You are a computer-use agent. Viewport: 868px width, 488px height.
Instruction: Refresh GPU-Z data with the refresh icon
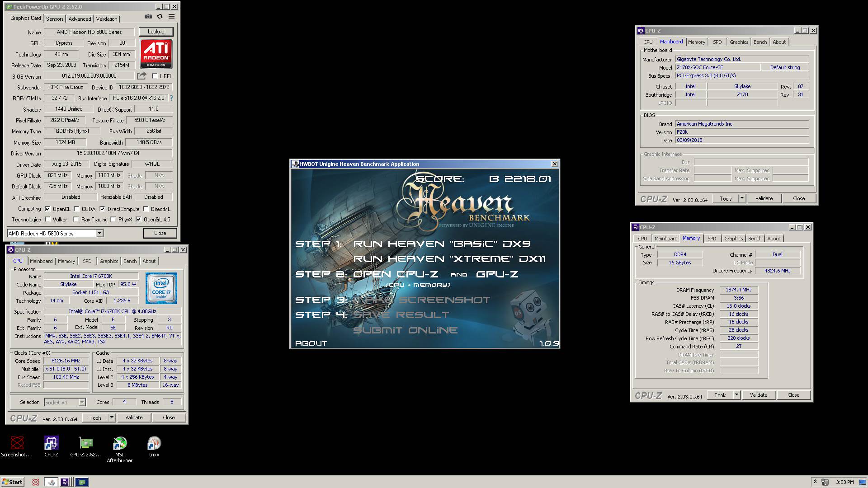(160, 17)
